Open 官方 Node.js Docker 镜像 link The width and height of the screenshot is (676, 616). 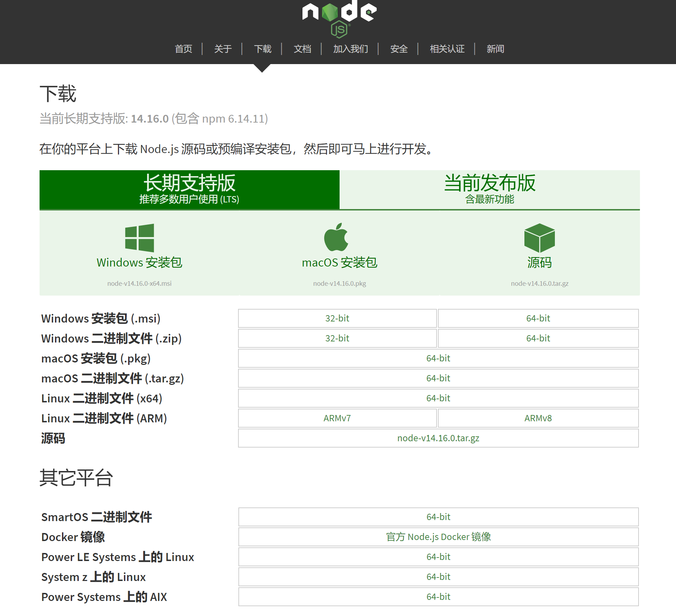pyautogui.click(x=438, y=537)
